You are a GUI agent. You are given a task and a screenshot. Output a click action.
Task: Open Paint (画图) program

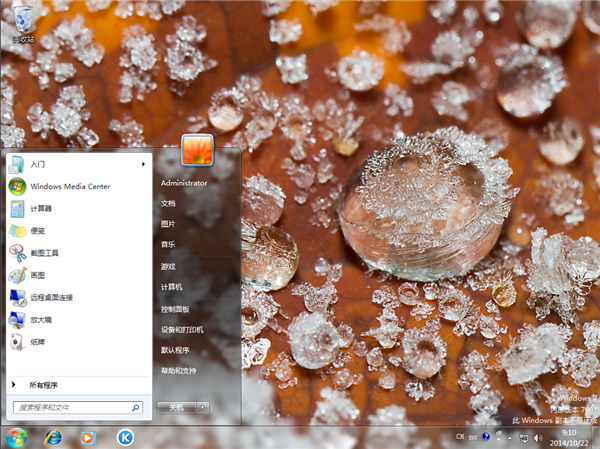(36, 275)
